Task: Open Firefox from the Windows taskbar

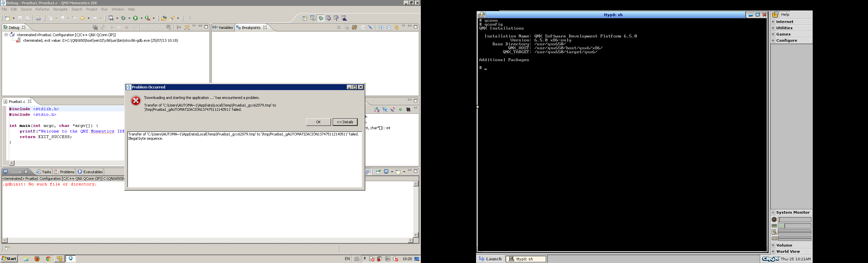Action: click(37, 259)
